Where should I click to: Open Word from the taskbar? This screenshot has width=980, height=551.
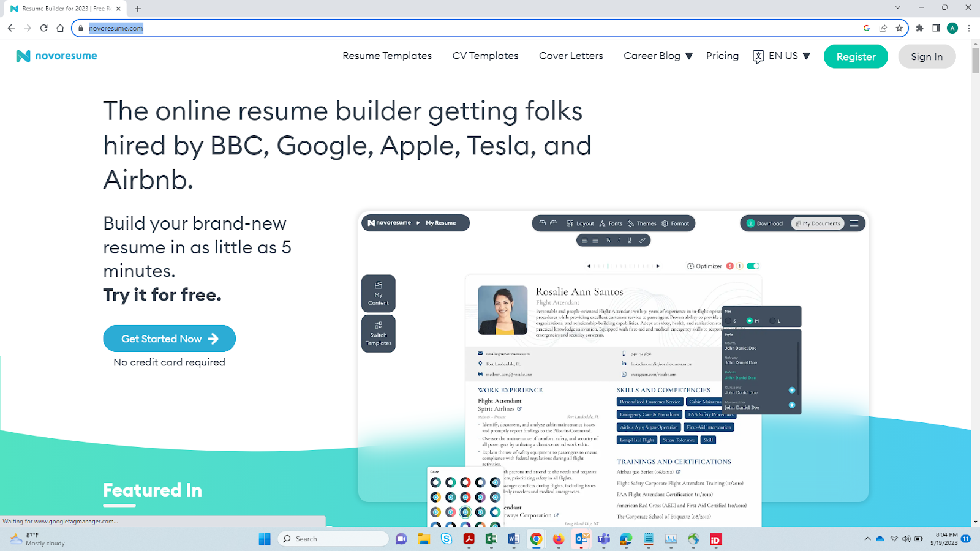[513, 539]
